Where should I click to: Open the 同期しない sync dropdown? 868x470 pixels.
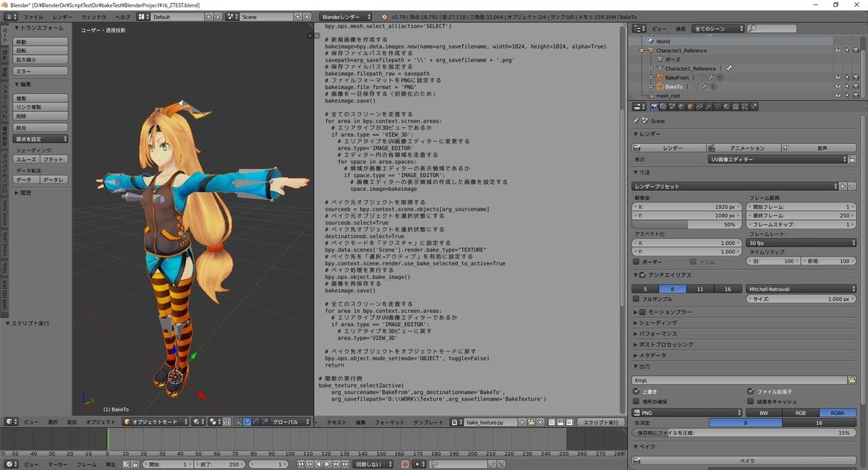pyautogui.click(x=373, y=463)
